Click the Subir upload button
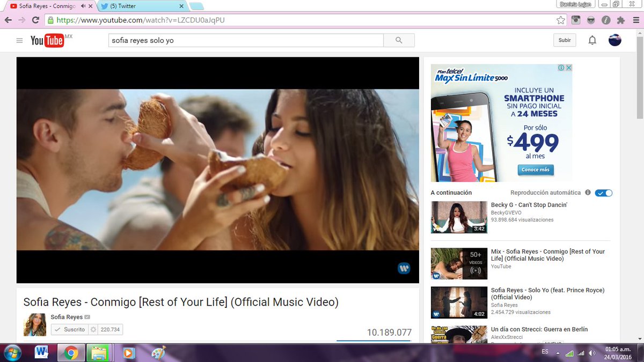This screenshot has width=644, height=362. point(565,40)
